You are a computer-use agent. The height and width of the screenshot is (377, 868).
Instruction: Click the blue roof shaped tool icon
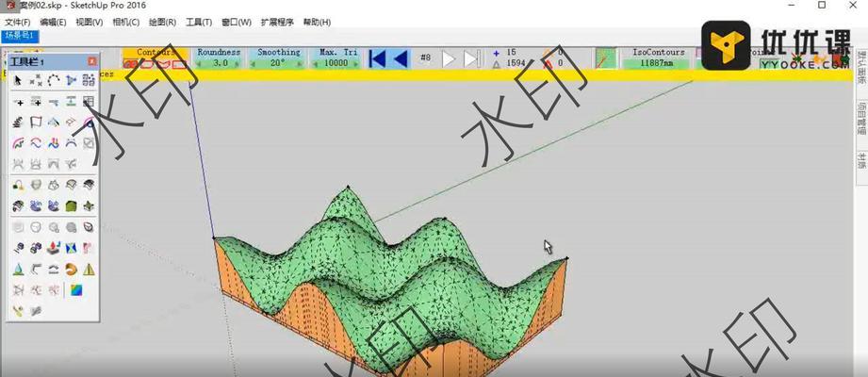tap(53, 122)
